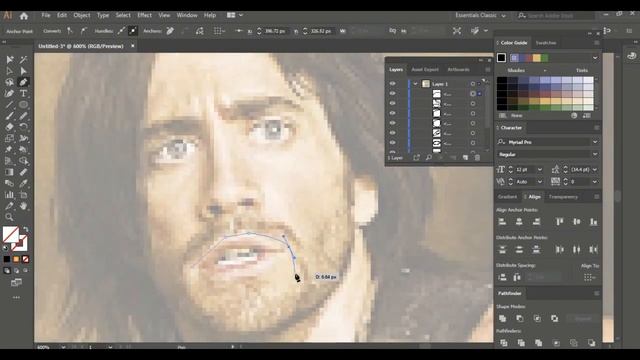
Task: Toggle visibility eye of Layer 1
Action: (392, 84)
